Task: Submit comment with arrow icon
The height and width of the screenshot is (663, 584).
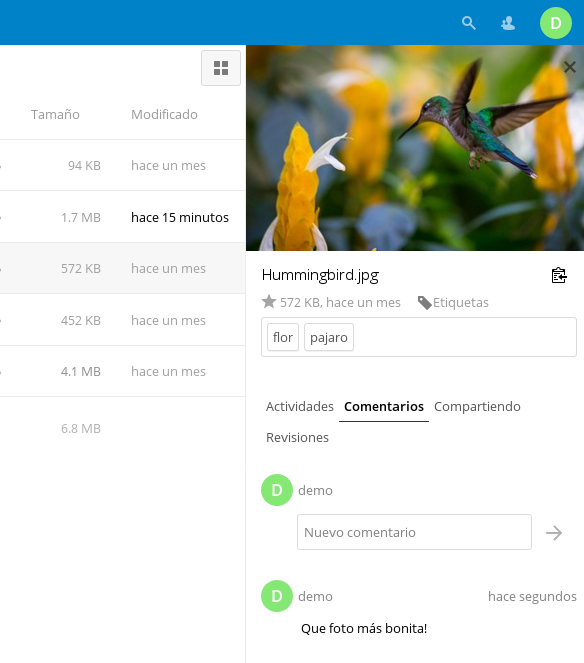Action: (554, 533)
